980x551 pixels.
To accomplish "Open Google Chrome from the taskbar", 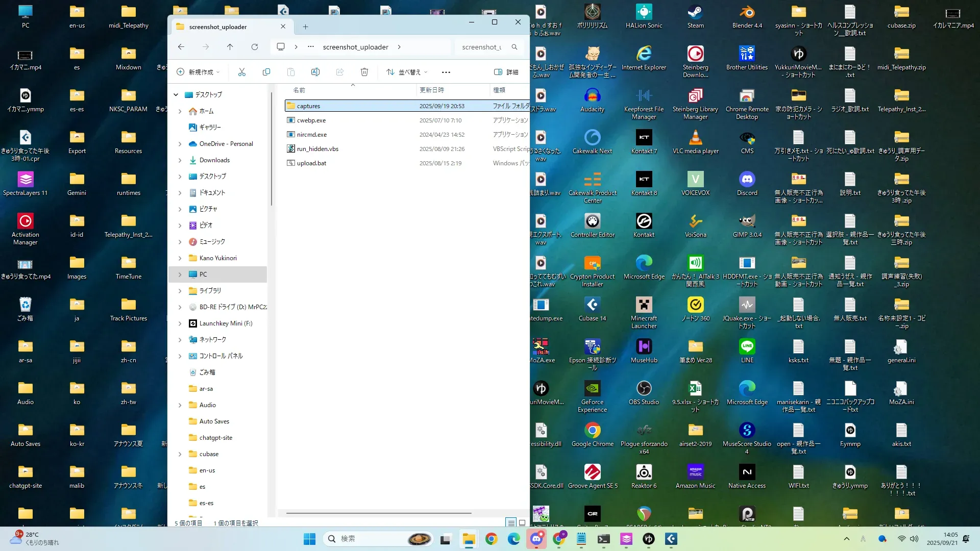I will (x=491, y=539).
